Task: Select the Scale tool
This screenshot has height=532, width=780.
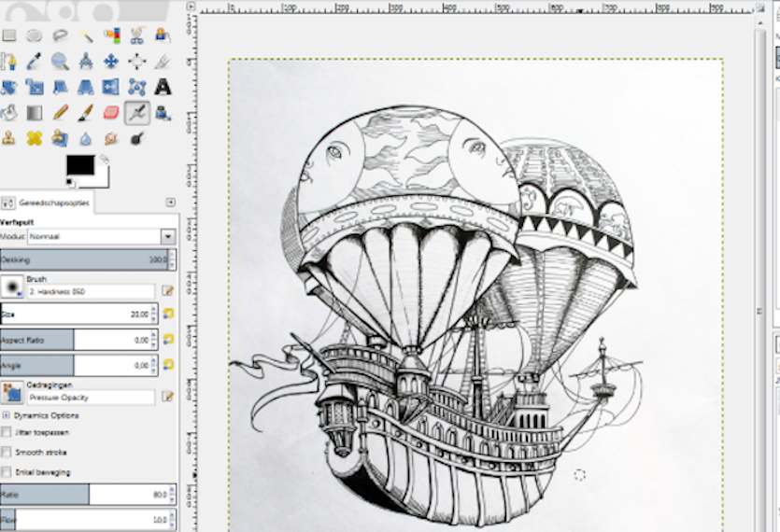Action: click(x=35, y=88)
